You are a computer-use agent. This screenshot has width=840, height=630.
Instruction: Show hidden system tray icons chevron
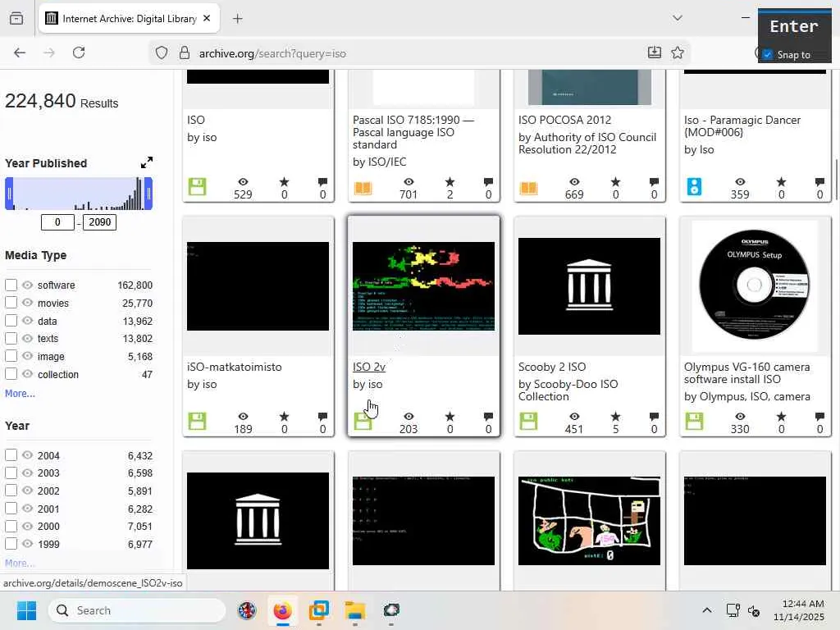click(x=706, y=610)
